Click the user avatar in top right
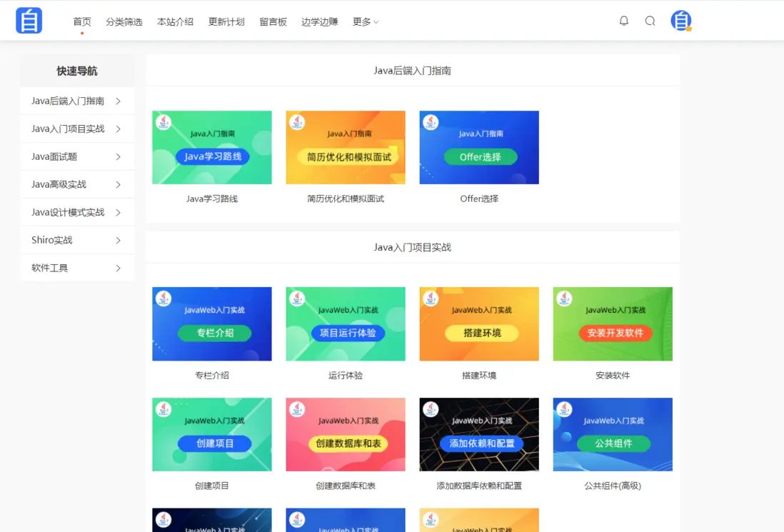This screenshot has width=784, height=532. [x=681, y=21]
